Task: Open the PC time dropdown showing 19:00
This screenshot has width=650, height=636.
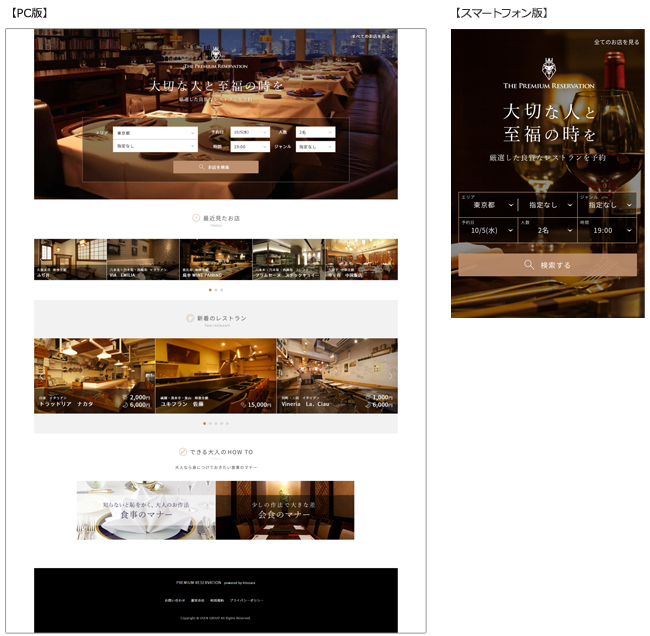Action: [x=250, y=147]
